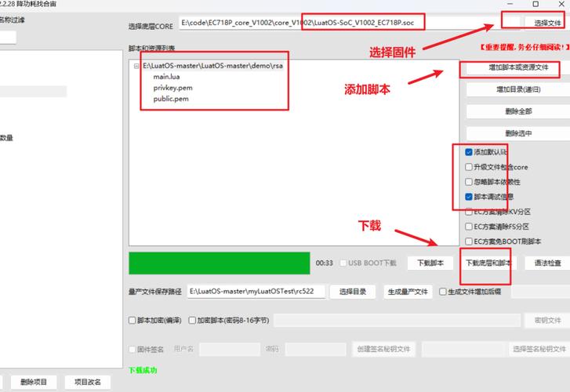Screen dimensions: 570x392
Task: Click 增加脚本或资源文件 button
Action: tap(518, 67)
